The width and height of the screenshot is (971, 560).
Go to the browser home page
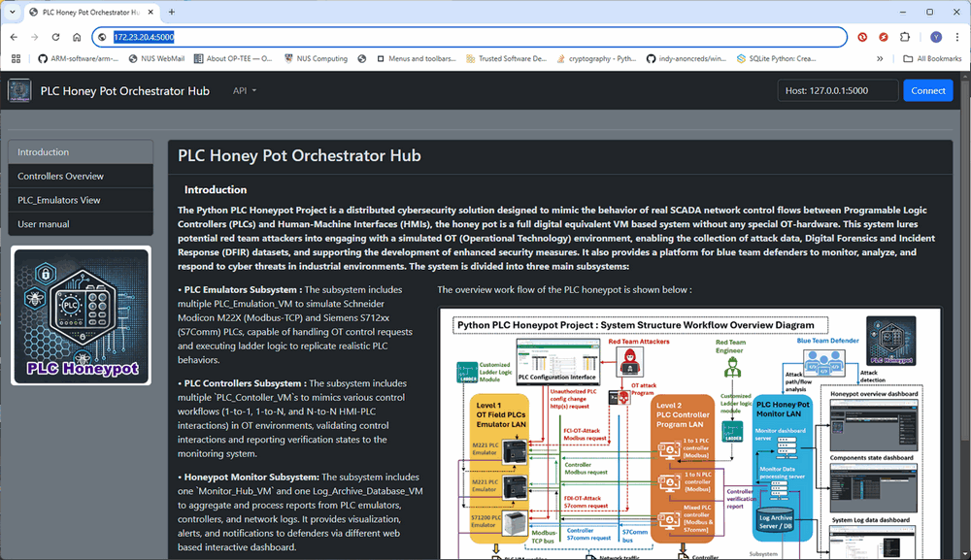click(77, 37)
